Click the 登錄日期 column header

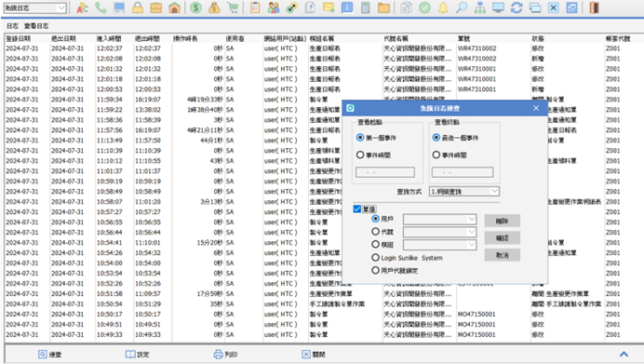pyautogui.click(x=18, y=38)
